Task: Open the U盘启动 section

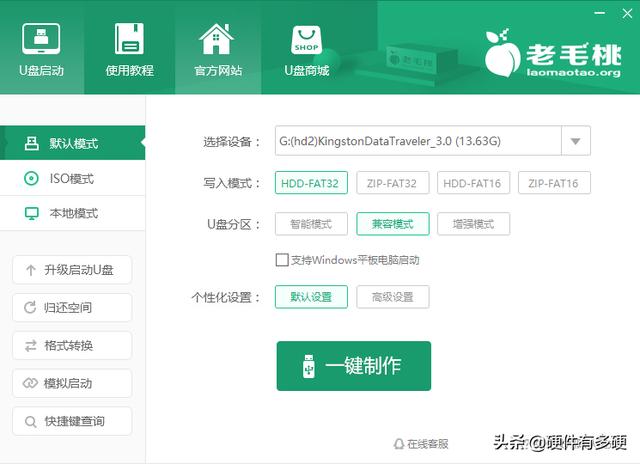Action: click(41, 49)
